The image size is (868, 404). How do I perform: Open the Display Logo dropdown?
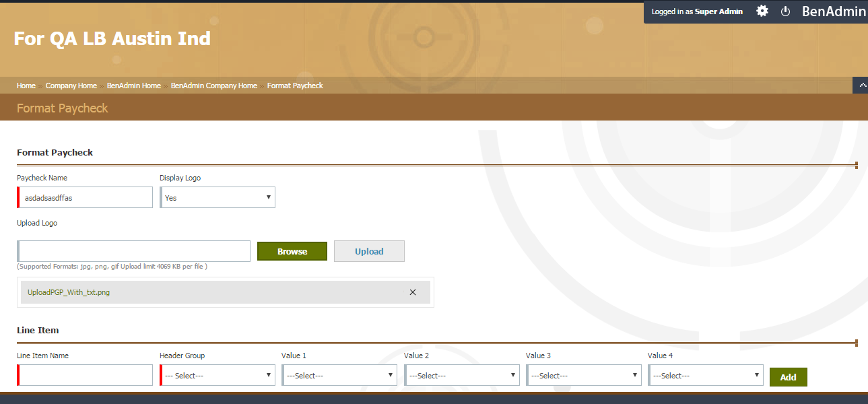pos(218,197)
